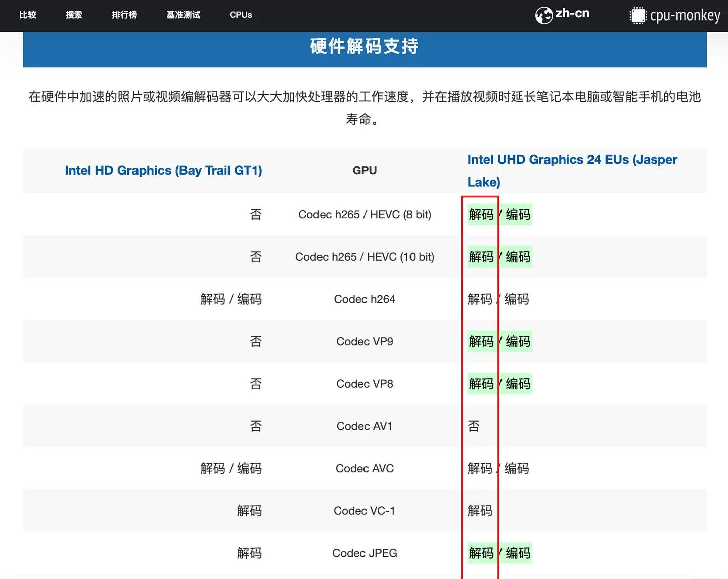Open the 排行榜 navigation item
The width and height of the screenshot is (728, 579).
click(124, 15)
